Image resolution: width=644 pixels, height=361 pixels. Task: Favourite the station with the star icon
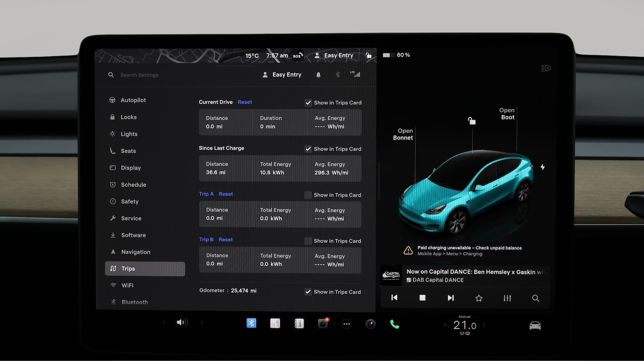click(x=479, y=298)
